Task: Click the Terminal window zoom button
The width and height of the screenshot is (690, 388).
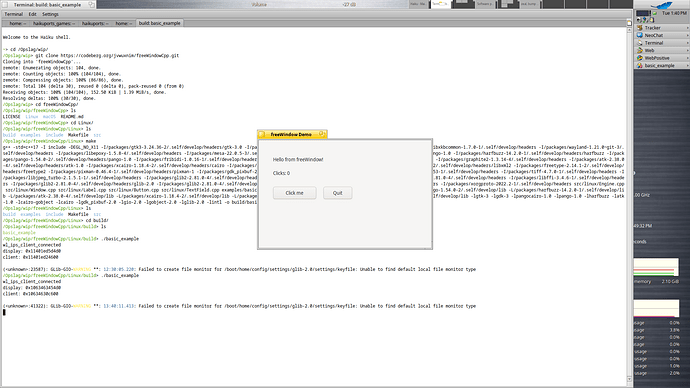Action: 91,4
